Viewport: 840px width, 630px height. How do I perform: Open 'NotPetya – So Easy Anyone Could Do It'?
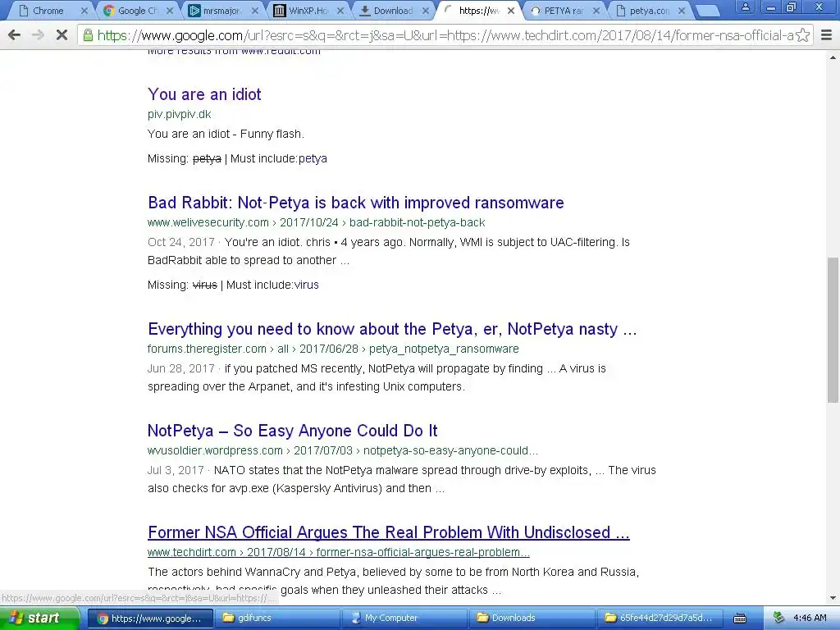(x=293, y=431)
